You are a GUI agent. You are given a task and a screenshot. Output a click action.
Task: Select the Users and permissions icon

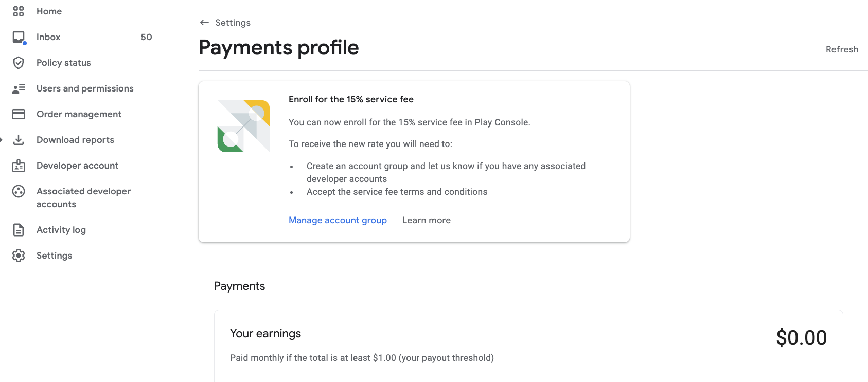tap(19, 88)
